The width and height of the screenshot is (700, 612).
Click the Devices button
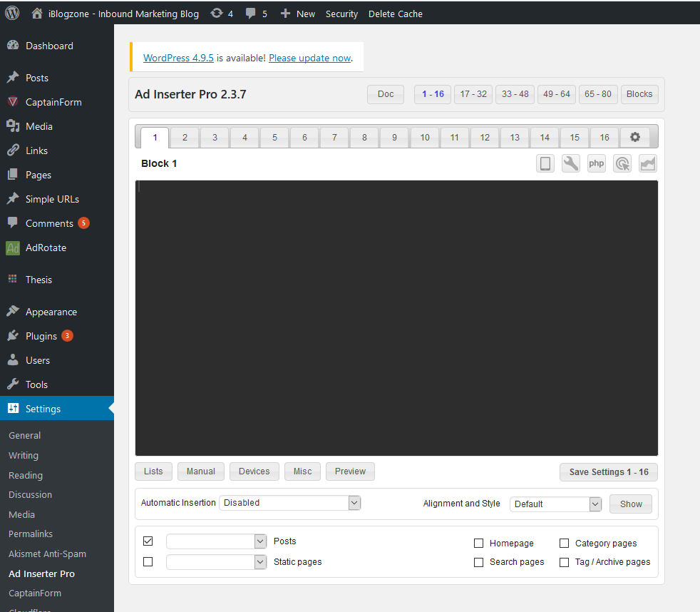[254, 471]
